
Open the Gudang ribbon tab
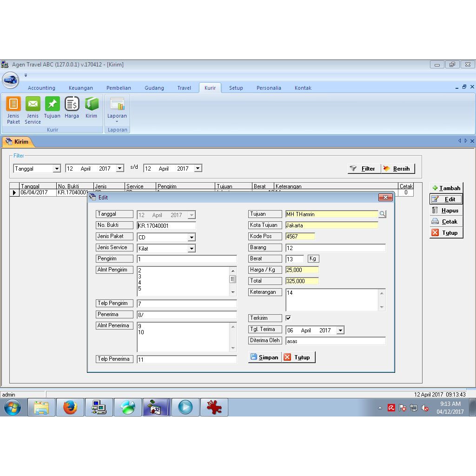(154, 88)
